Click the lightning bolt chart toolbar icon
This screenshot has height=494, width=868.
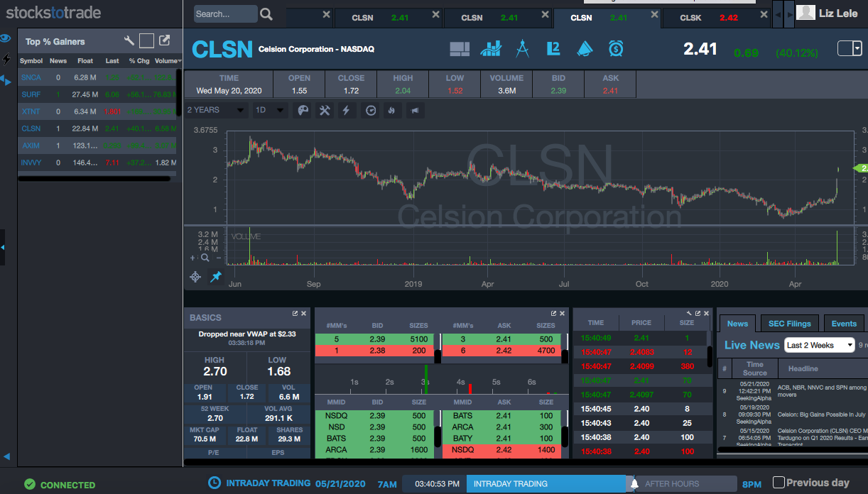347,110
